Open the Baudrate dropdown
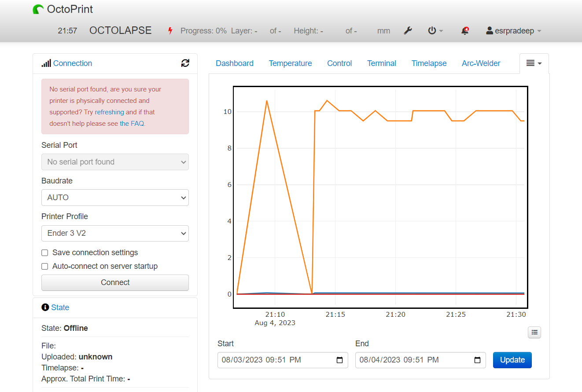The height and width of the screenshot is (392, 582). tap(115, 198)
